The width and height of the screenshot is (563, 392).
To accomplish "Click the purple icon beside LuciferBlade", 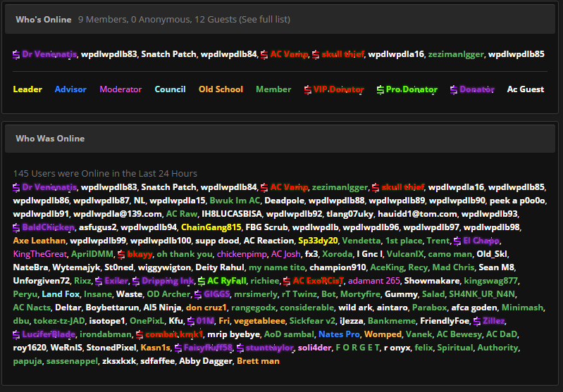I will pos(16,334).
